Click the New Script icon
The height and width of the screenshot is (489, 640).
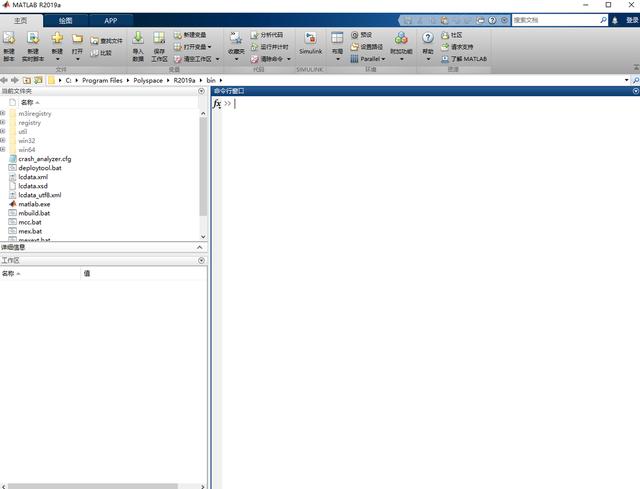9,38
